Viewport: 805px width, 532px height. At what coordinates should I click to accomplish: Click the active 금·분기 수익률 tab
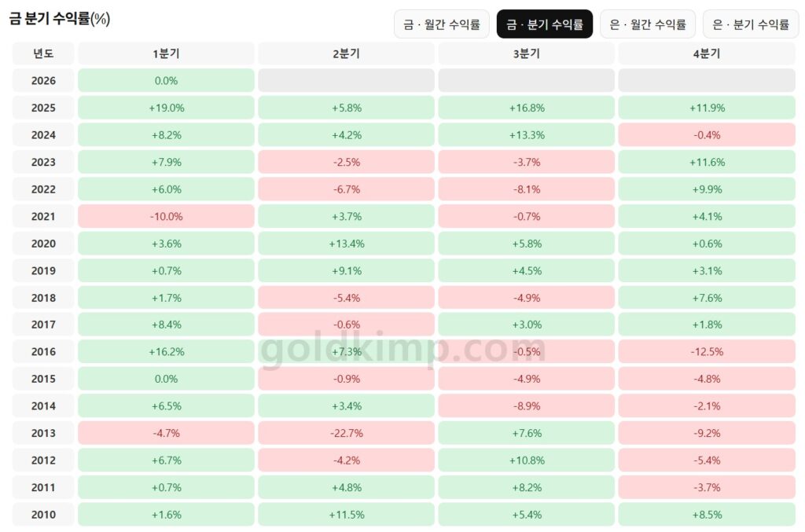pos(546,24)
